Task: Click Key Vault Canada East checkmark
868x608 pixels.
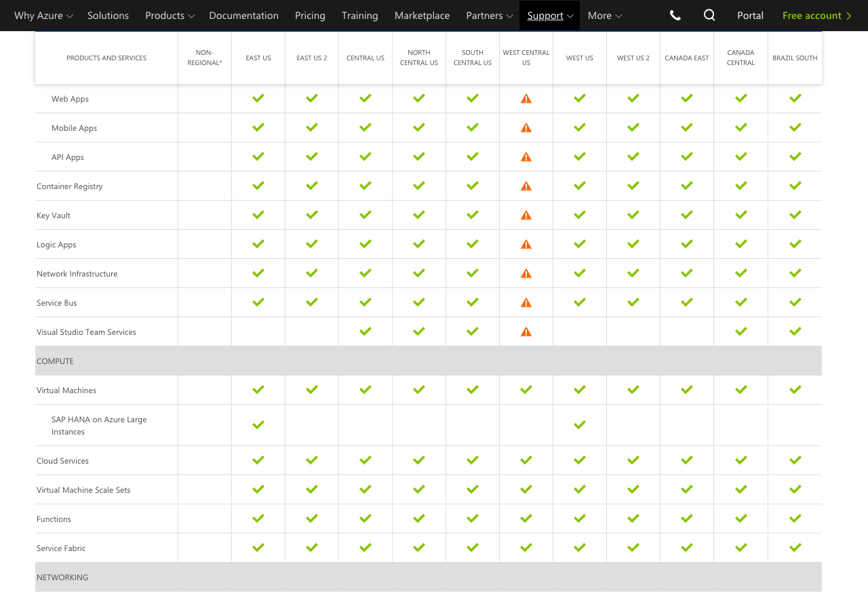Action: click(687, 215)
